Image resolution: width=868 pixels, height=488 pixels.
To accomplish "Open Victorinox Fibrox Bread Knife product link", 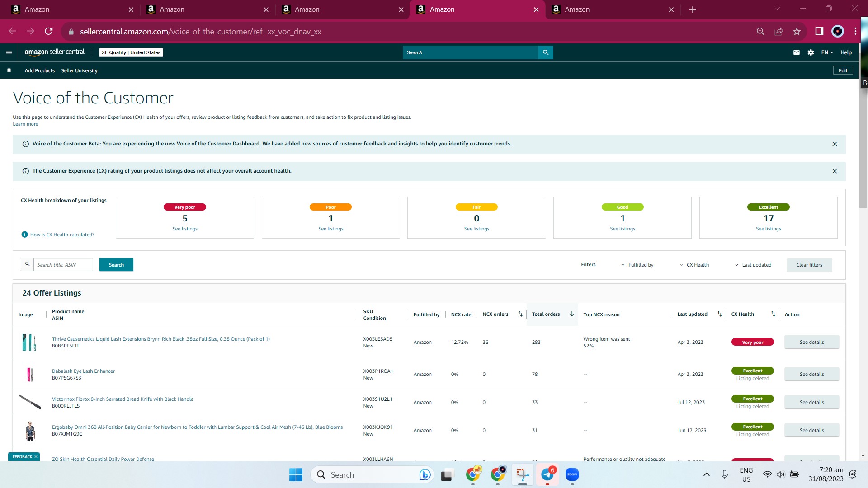I will click(x=123, y=399).
